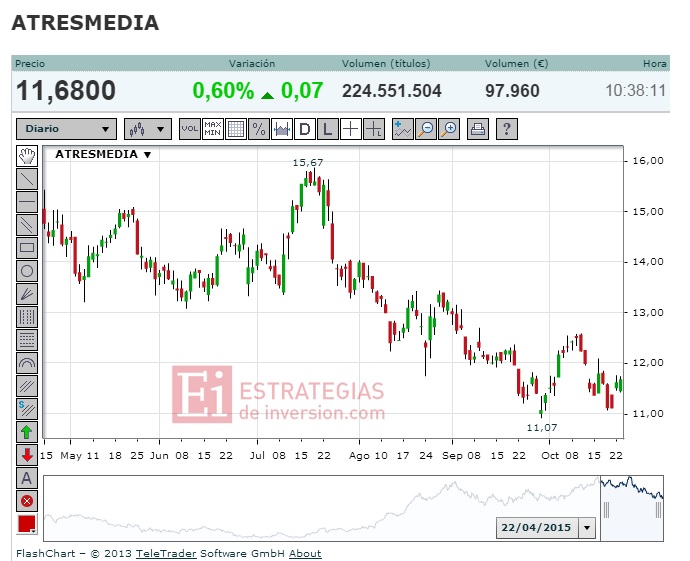The width and height of the screenshot is (690, 561).
Task: Place a red down arrow marker
Action: (x=27, y=455)
